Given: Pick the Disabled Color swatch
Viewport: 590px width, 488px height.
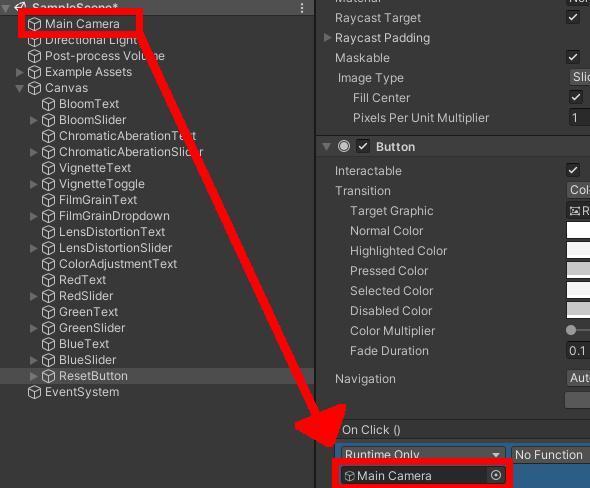Looking at the screenshot, I should point(578,310).
